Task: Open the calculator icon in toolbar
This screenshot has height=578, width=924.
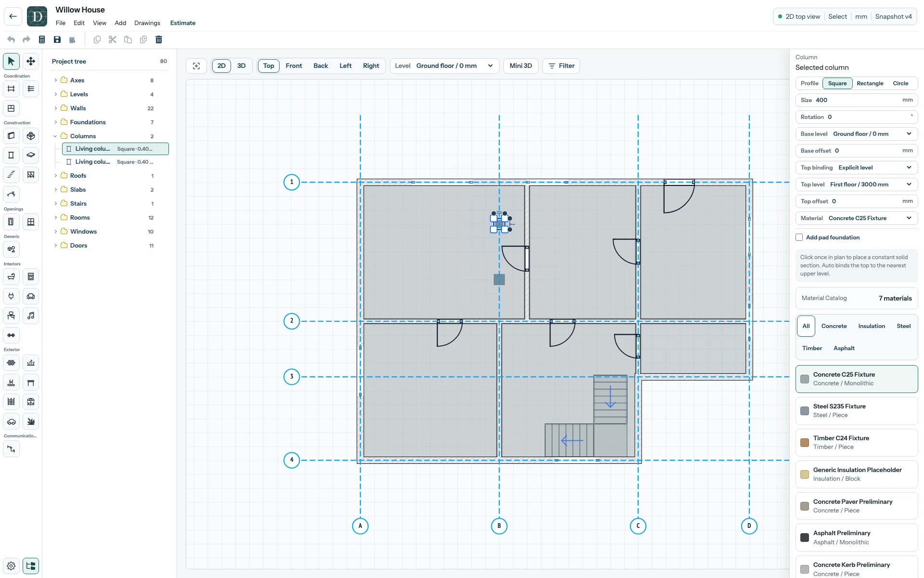Action: point(42,39)
